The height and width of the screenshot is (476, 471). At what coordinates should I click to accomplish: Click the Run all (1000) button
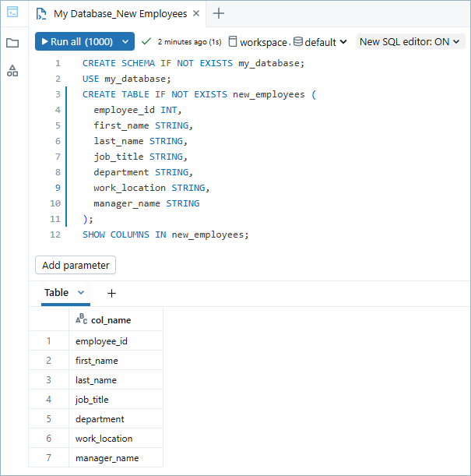point(76,42)
